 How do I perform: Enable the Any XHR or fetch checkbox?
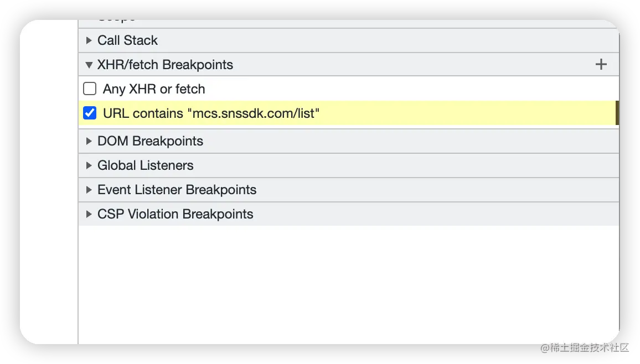pos(90,89)
